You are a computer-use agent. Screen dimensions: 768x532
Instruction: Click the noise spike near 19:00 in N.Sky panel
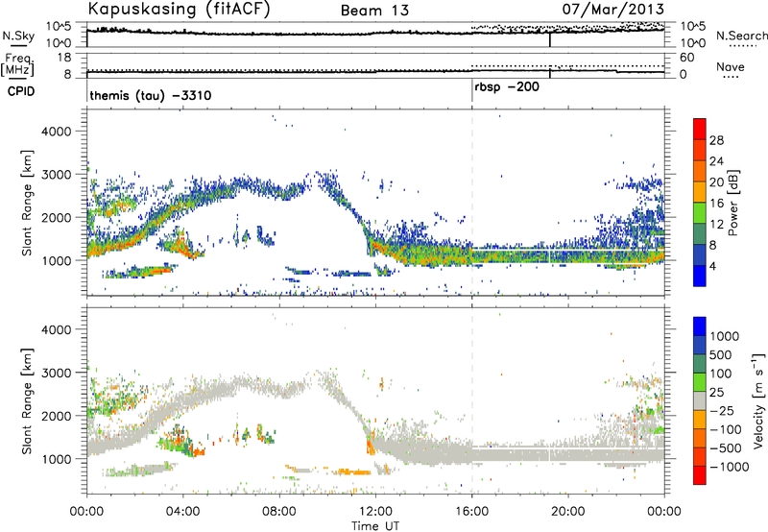(x=550, y=39)
